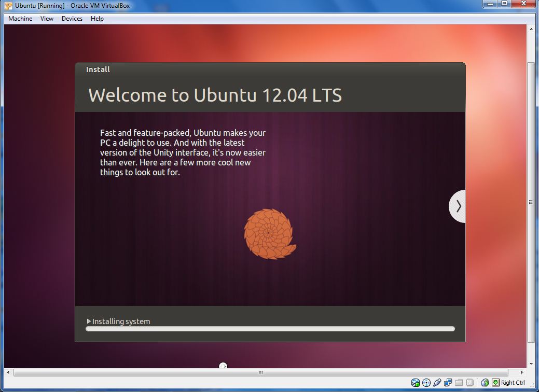Image resolution: width=539 pixels, height=392 pixels.
Task: Open the optical drive status icon
Action: pos(426,383)
